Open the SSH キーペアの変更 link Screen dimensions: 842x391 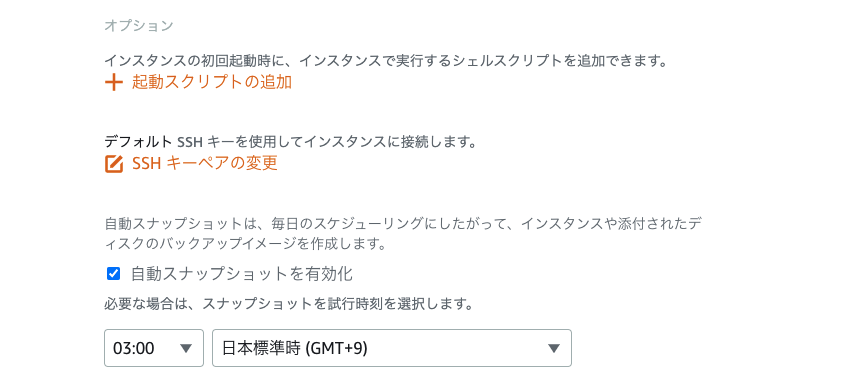click(x=205, y=163)
